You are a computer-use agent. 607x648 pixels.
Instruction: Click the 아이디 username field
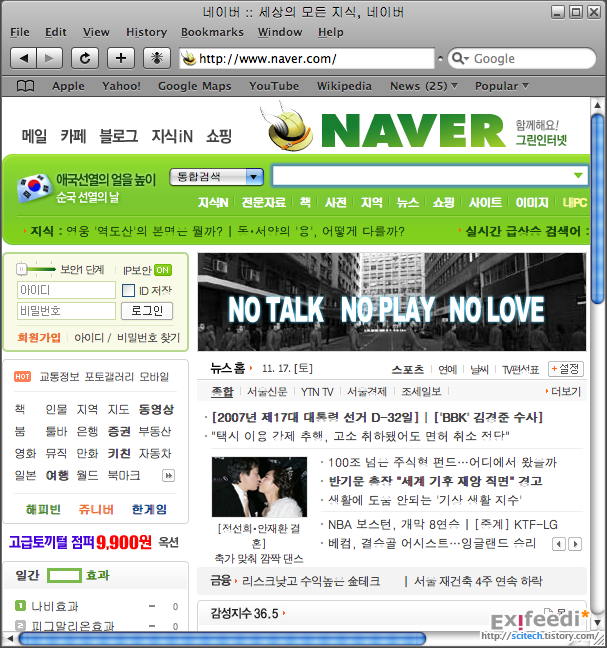[x=66, y=290]
